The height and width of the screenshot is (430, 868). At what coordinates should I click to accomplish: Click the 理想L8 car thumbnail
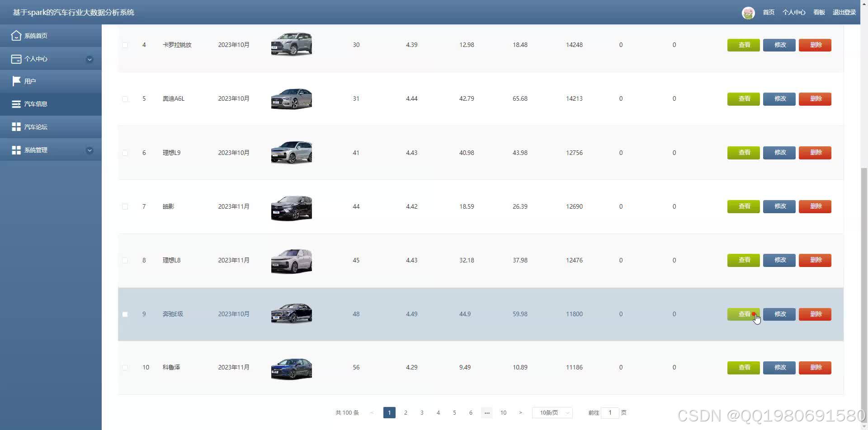(292, 261)
